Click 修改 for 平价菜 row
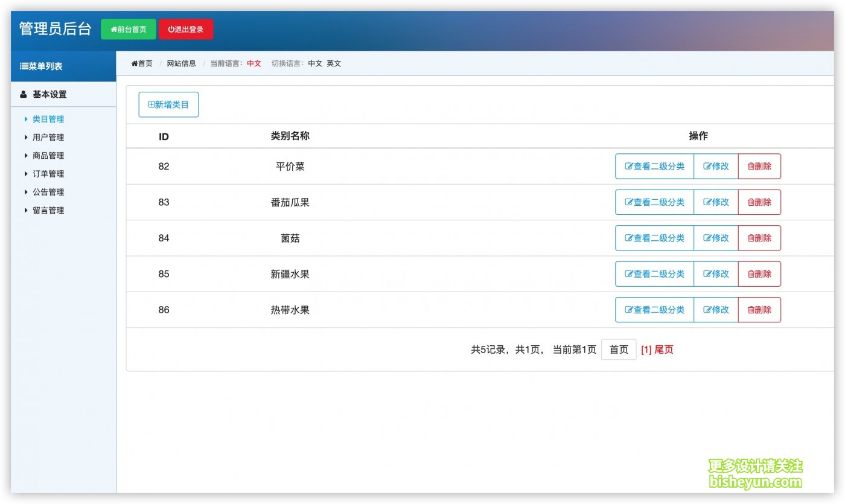 coord(716,166)
